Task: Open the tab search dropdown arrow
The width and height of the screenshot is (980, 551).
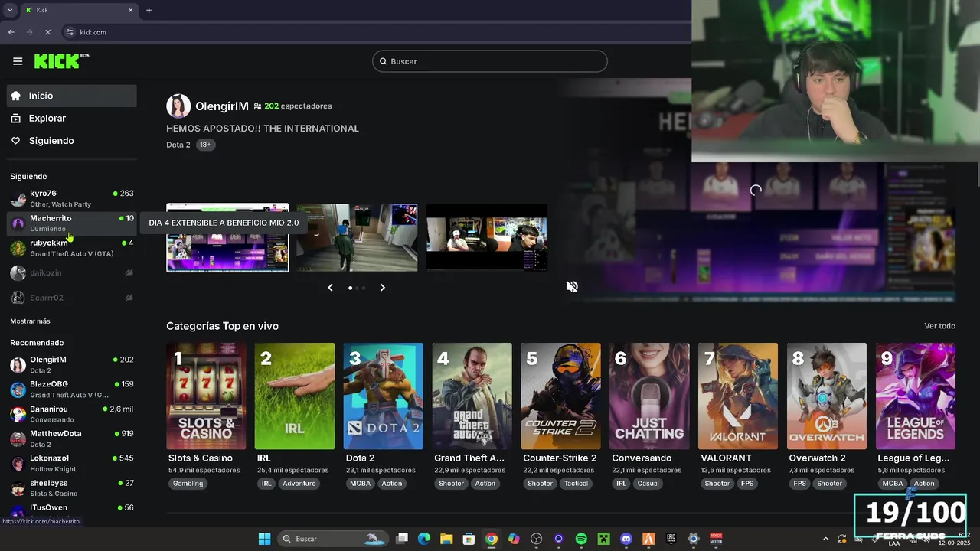Action: (10, 10)
